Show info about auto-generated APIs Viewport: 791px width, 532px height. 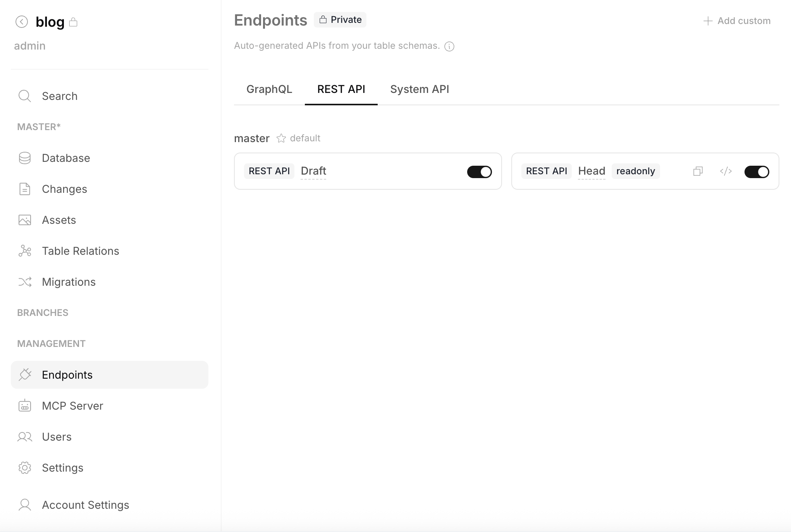point(449,46)
